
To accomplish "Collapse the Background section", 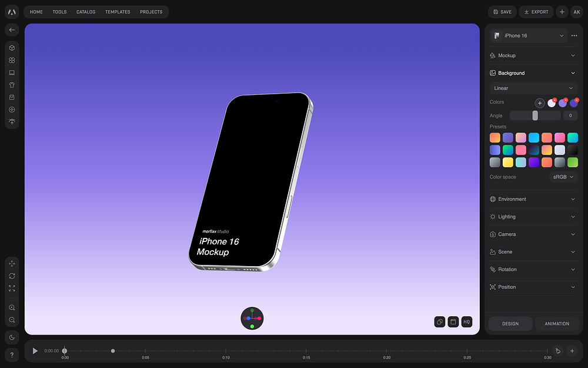I will pyautogui.click(x=533, y=73).
